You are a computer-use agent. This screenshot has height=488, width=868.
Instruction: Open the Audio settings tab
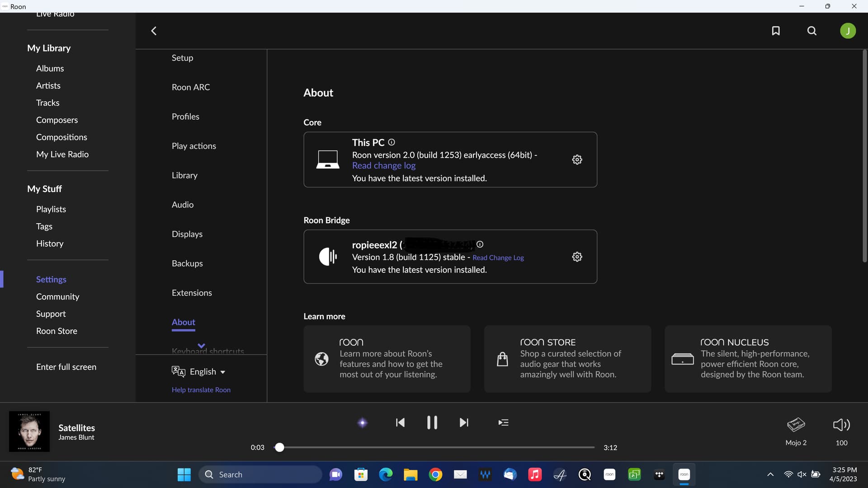point(183,205)
